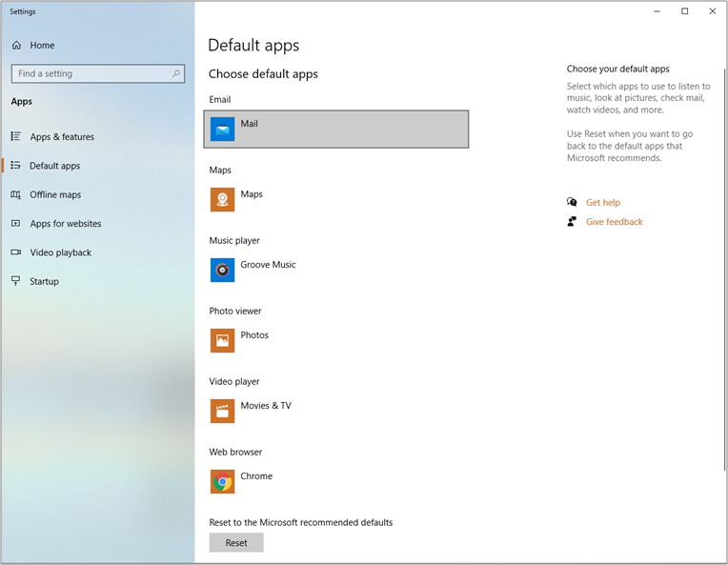The width and height of the screenshot is (728, 565).
Task: Change default photo viewer Photos
Action: tap(336, 341)
